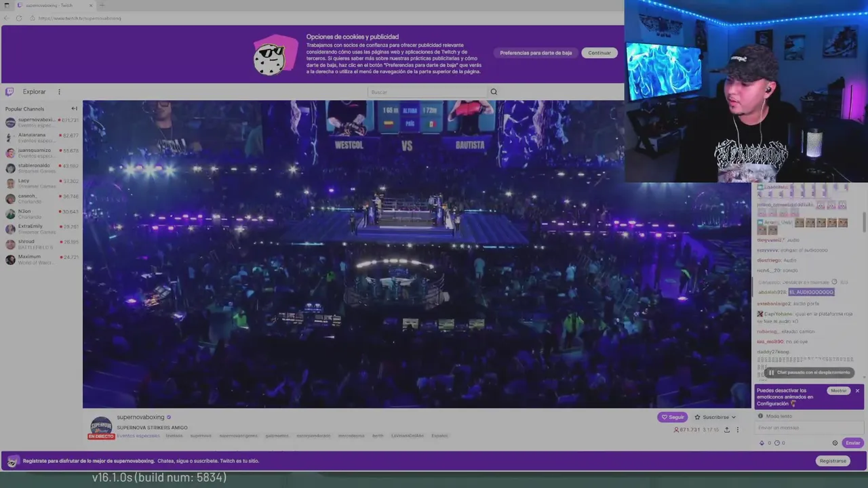Click the browser reload icon
The height and width of the screenshot is (488, 868).
tap(19, 18)
